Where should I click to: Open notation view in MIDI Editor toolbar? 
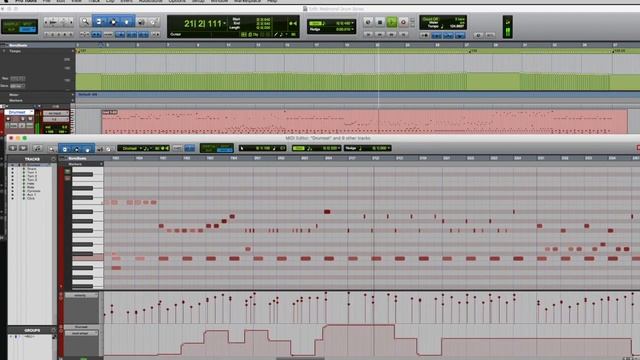tap(37, 149)
